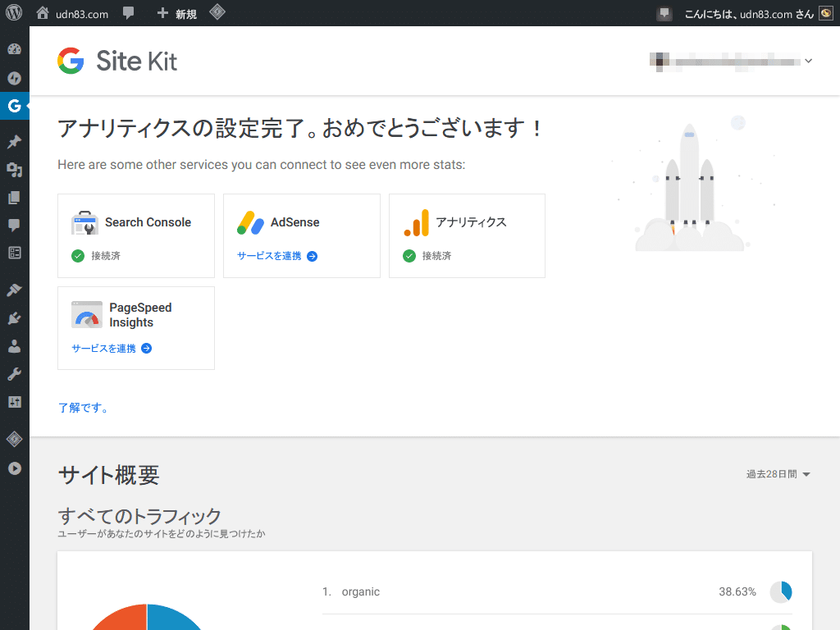Click the organic mini pie icon

coord(781,592)
